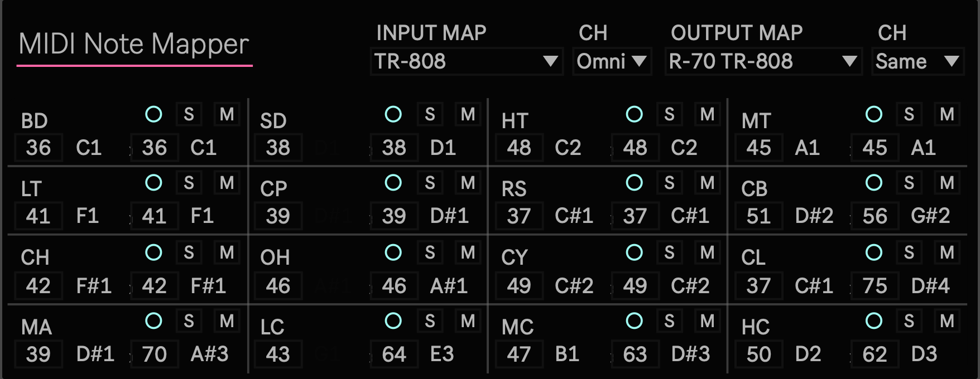Click the MA activity indicator circle
This screenshot has width=980, height=379.
153,320
